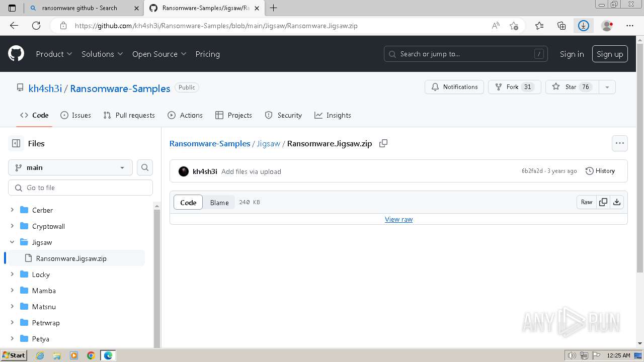
Task: Star the repository
Action: (x=572, y=87)
